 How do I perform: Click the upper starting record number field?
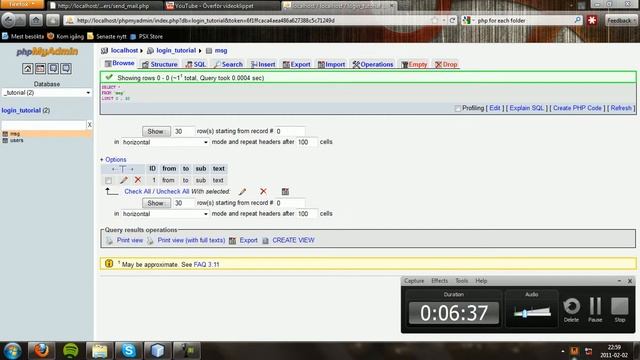(x=290, y=131)
